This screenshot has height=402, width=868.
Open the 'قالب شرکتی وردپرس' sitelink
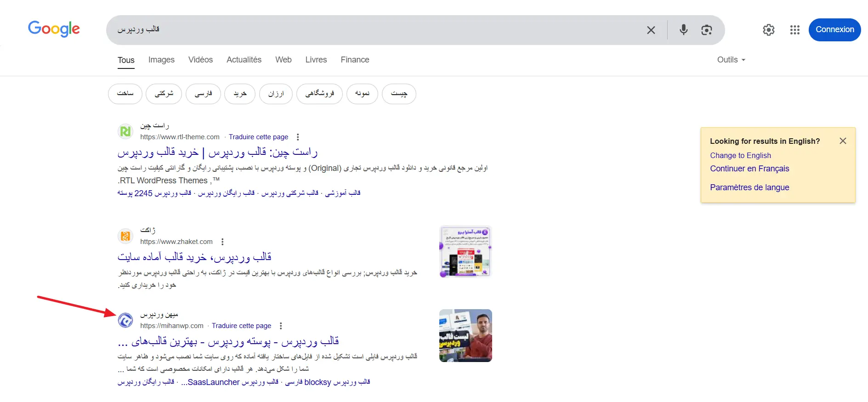click(x=290, y=193)
